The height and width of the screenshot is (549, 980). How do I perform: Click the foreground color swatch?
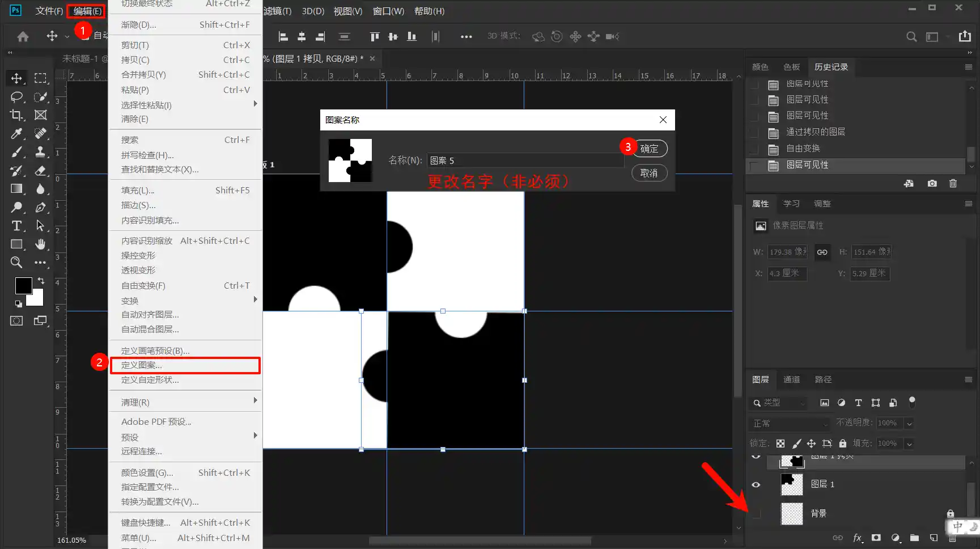pyautogui.click(x=23, y=286)
